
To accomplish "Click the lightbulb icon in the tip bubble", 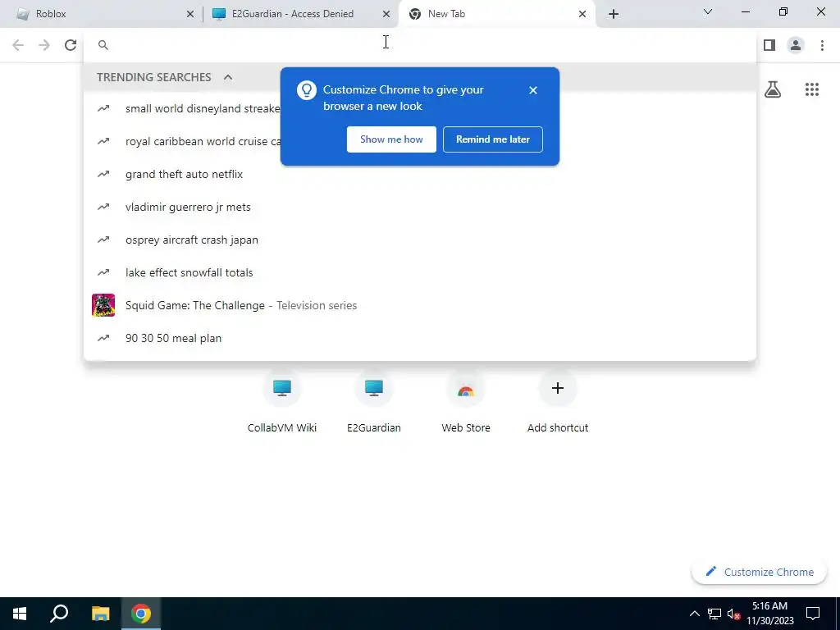I will pos(307,90).
